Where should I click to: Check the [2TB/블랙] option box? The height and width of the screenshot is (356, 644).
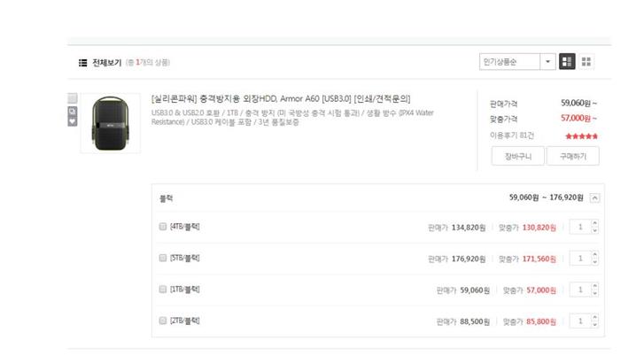pyautogui.click(x=163, y=321)
